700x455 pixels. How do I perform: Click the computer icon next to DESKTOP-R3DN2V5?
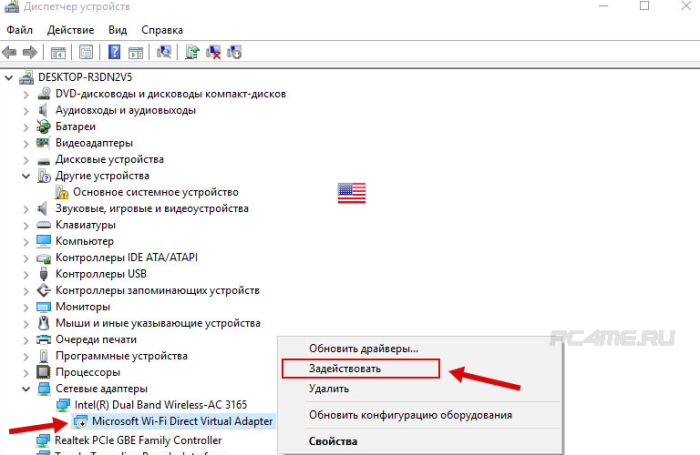pos(26,78)
